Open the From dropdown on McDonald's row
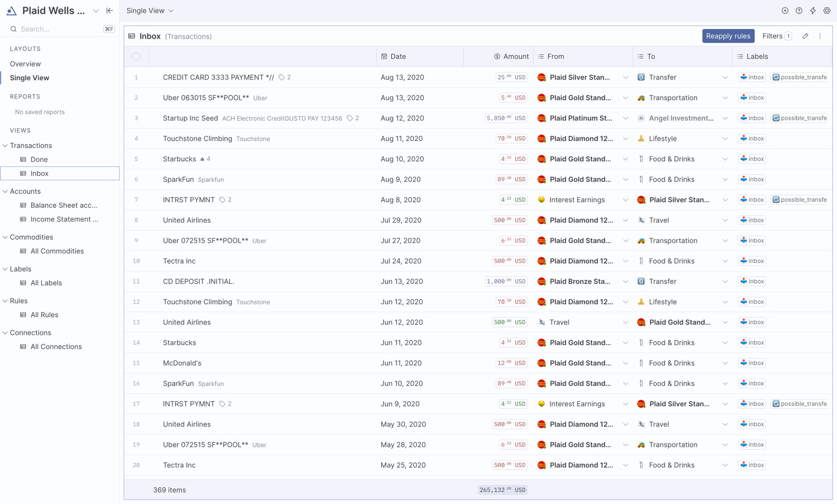Image resolution: width=837 pixels, height=504 pixels. (625, 363)
